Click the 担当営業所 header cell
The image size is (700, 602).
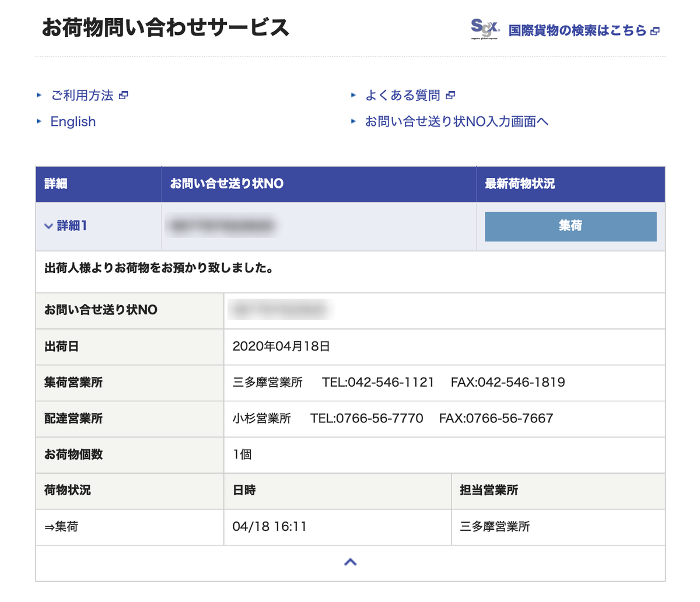(558, 491)
